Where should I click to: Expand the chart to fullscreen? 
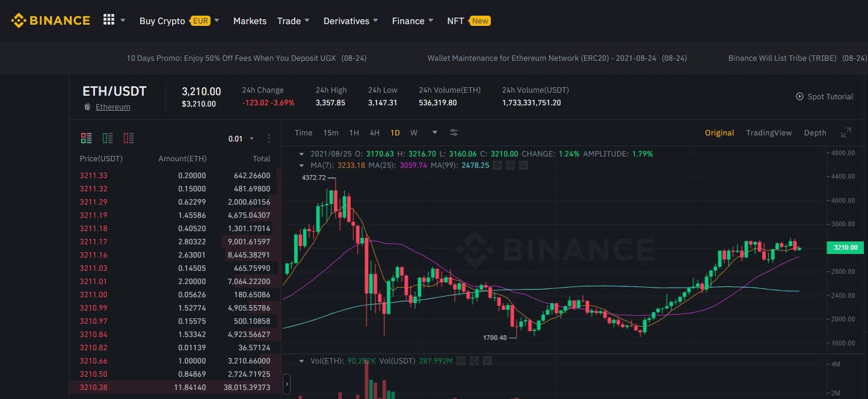click(846, 132)
